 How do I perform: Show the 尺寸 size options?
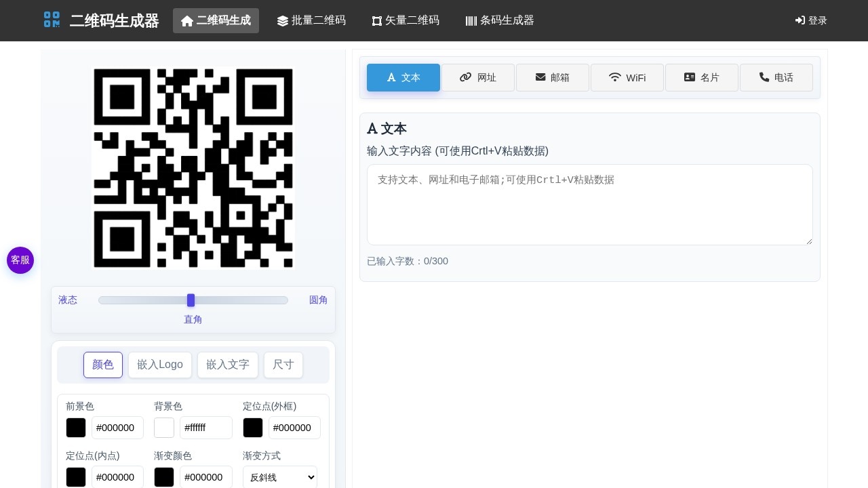click(x=283, y=365)
